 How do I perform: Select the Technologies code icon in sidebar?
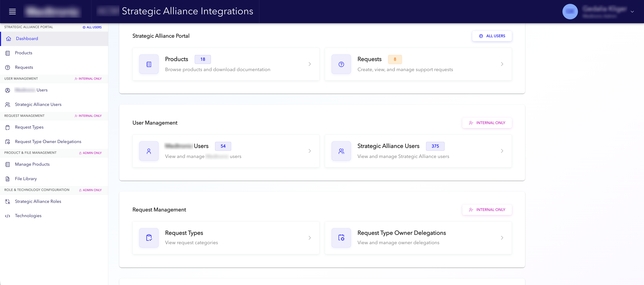[8, 216]
